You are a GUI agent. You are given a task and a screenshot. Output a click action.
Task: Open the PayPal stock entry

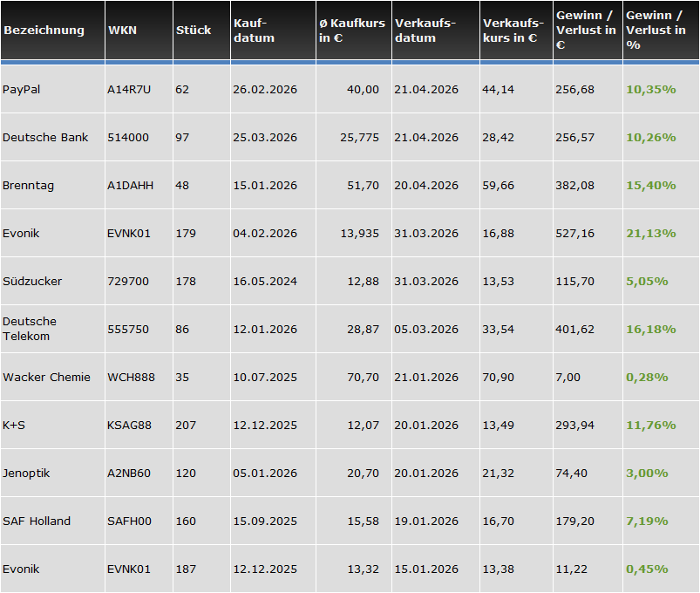(21, 90)
